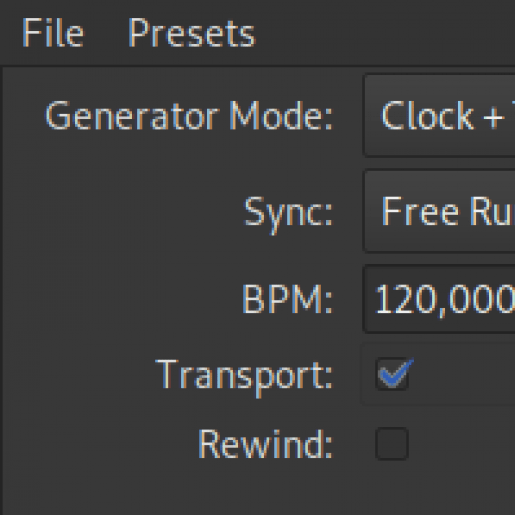
Task: Select the Clock + mode selector
Action: coord(439,116)
